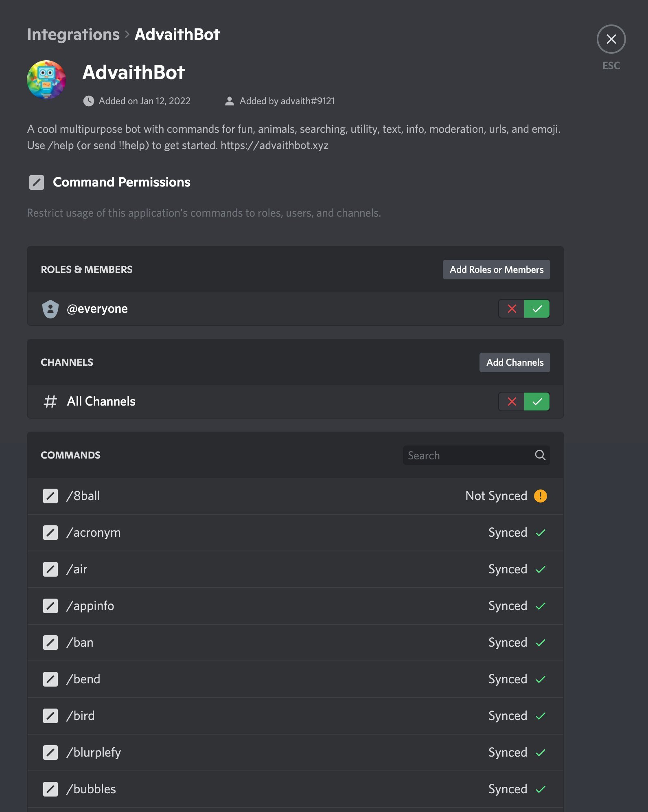Select the /bird command name
This screenshot has width=648, height=812.
81,716
